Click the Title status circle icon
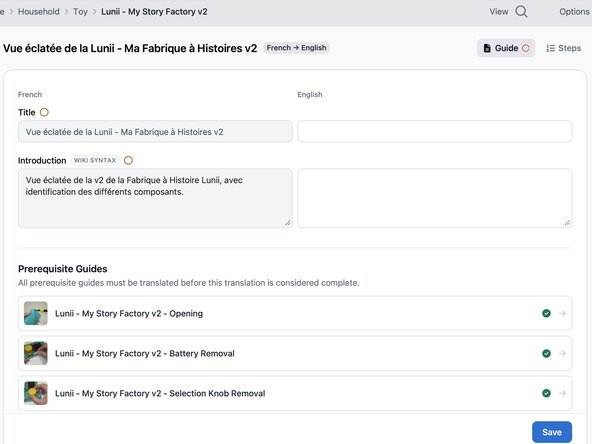This screenshot has width=592, height=444. pos(44,113)
